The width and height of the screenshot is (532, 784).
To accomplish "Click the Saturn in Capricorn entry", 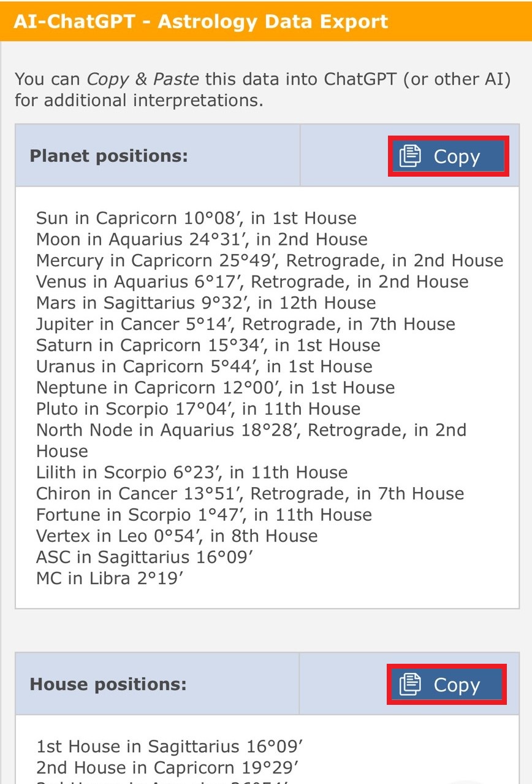I will (208, 345).
